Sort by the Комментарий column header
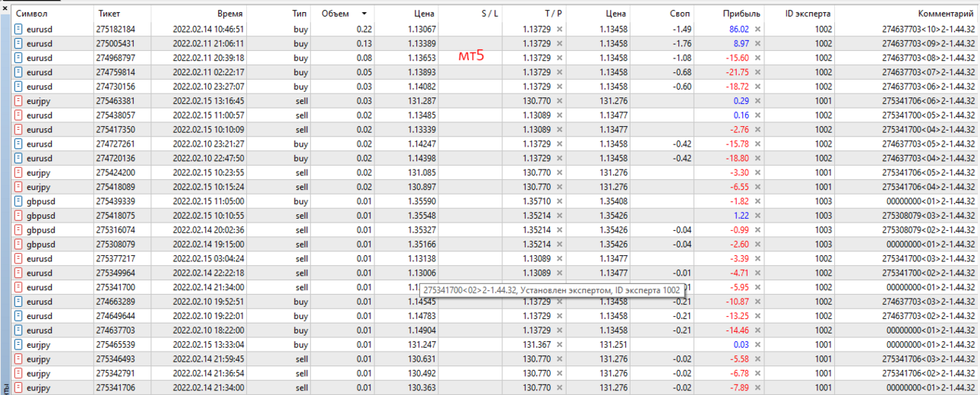980x395 pixels. pos(946,14)
